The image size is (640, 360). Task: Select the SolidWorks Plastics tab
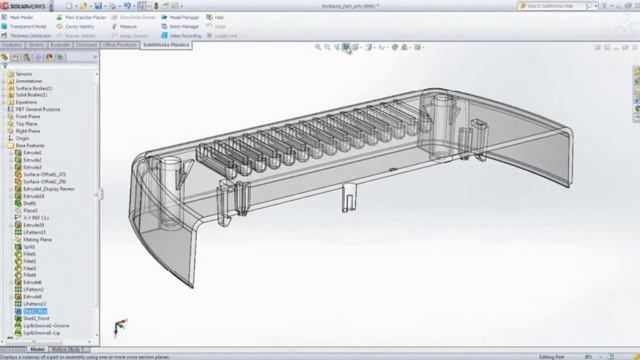pos(166,45)
